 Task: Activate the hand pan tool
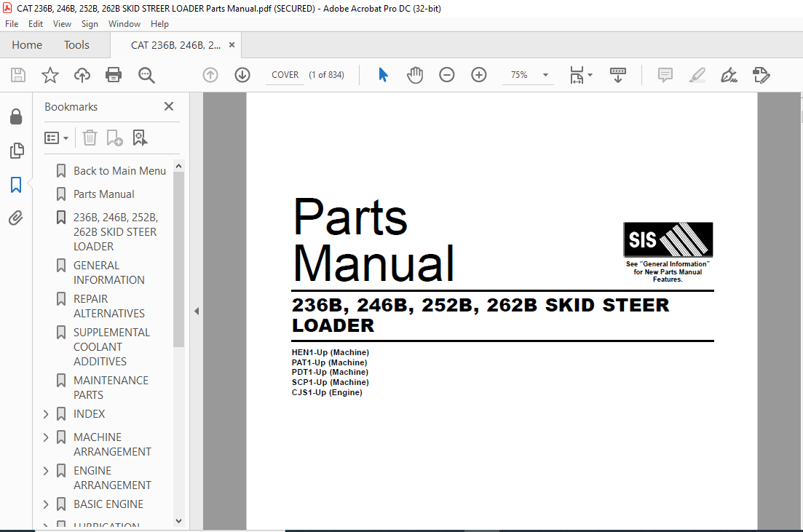tap(415, 75)
